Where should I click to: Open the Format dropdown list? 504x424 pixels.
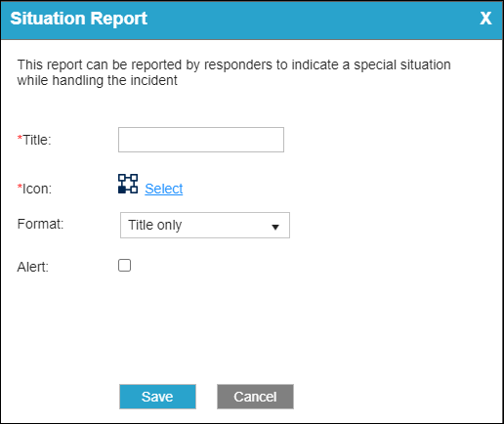[x=205, y=225]
